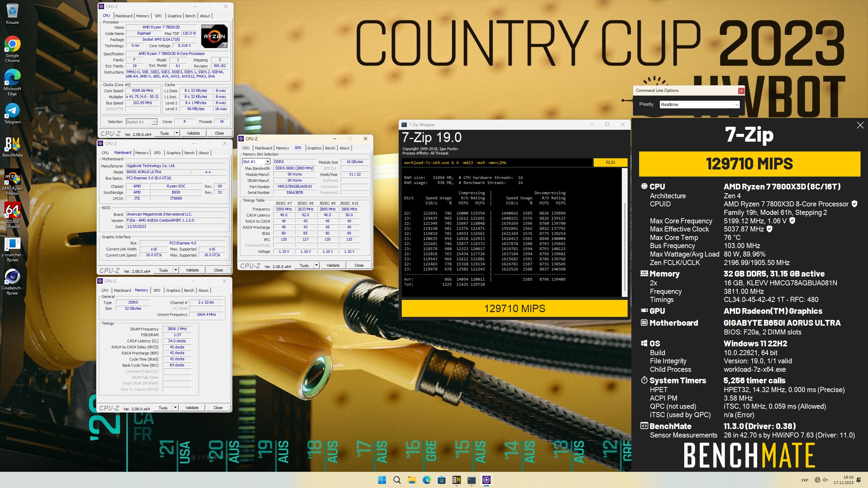The width and height of the screenshot is (868, 488).
Task: Expand Tools arrow in CPU-Z SPD window
Action: click(316, 265)
